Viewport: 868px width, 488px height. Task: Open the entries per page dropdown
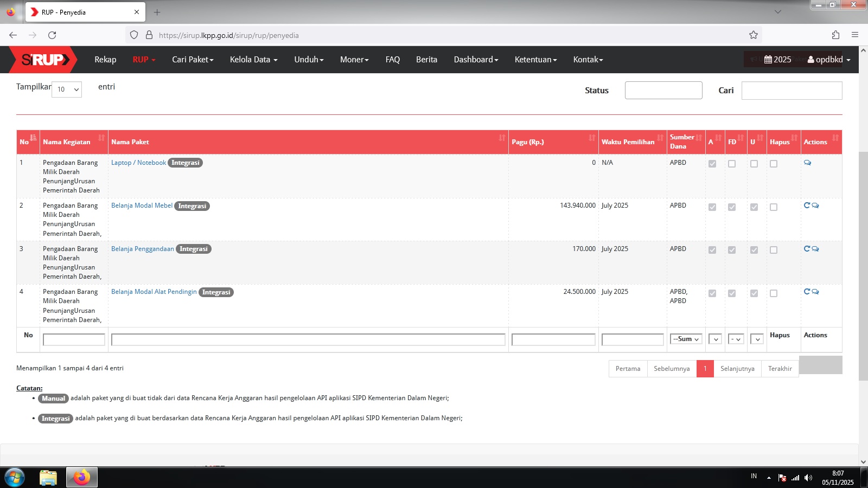pos(67,89)
